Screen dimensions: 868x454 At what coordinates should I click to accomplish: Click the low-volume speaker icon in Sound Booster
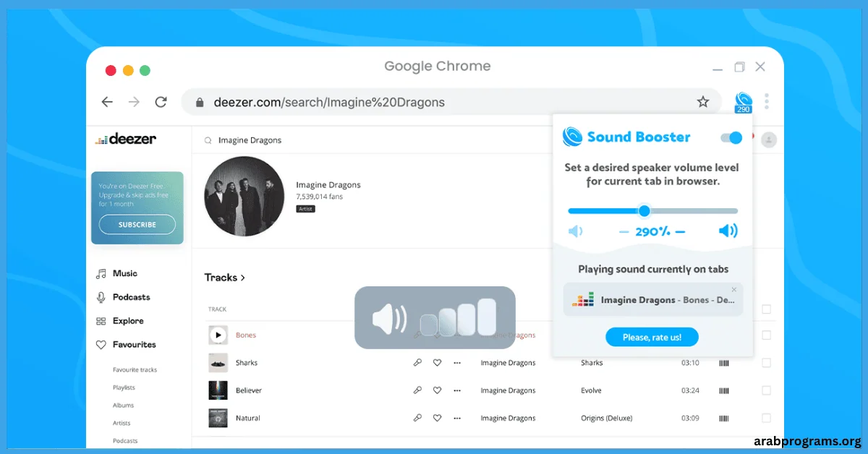pos(576,231)
